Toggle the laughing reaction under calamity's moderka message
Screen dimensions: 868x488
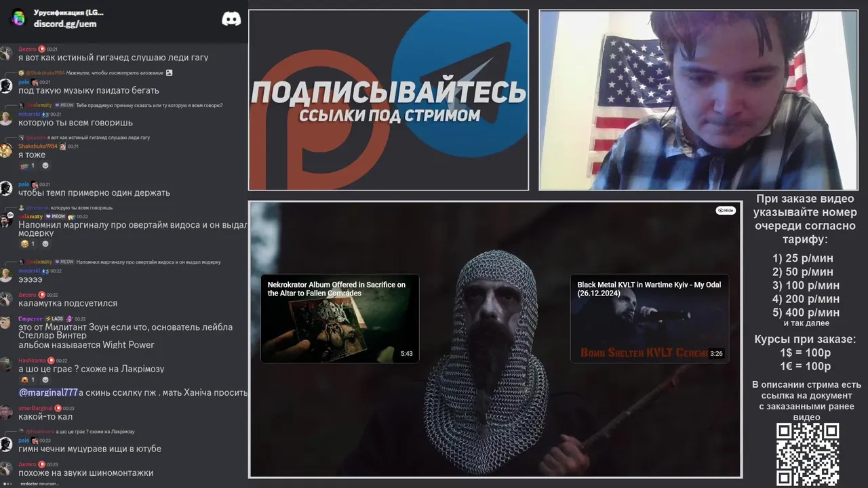[27, 243]
